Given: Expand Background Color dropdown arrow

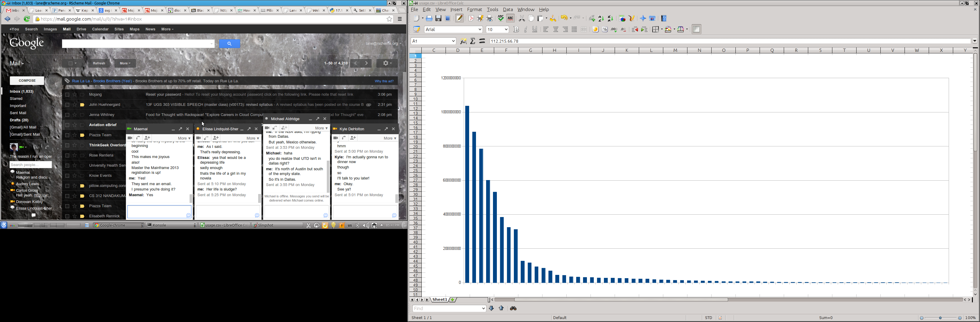Looking at the screenshot, I should (674, 29).
